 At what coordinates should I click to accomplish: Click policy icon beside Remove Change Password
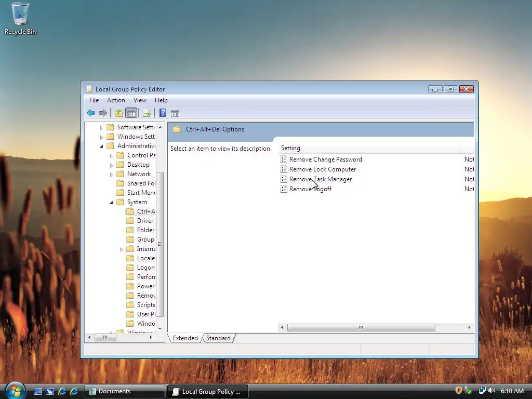click(x=284, y=159)
